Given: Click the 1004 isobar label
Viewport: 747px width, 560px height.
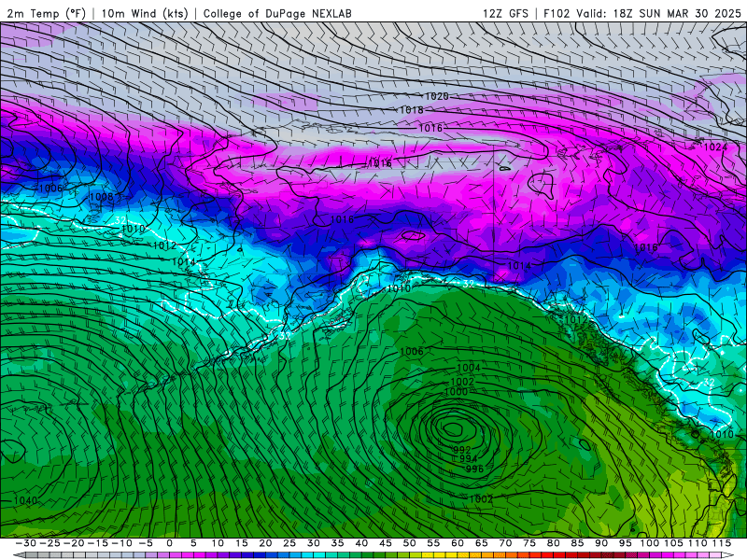Looking at the screenshot, I should coord(469,368).
